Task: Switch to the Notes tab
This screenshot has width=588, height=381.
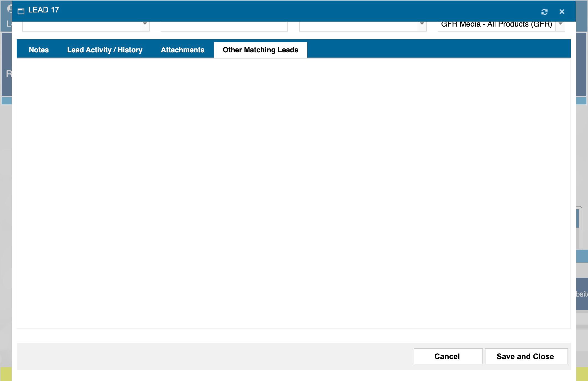Action: pyautogui.click(x=39, y=50)
